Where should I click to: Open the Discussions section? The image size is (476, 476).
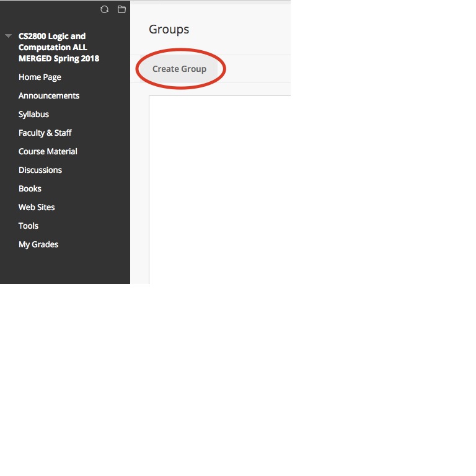(40, 170)
